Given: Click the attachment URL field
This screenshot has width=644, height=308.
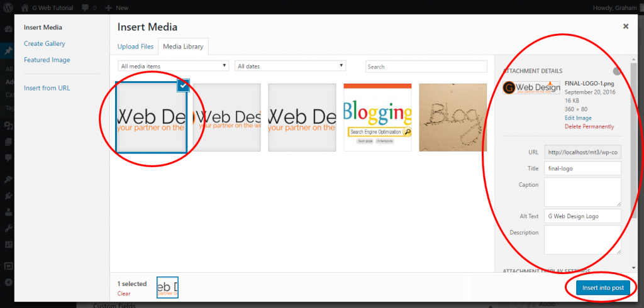Looking at the screenshot, I should click(x=582, y=152).
